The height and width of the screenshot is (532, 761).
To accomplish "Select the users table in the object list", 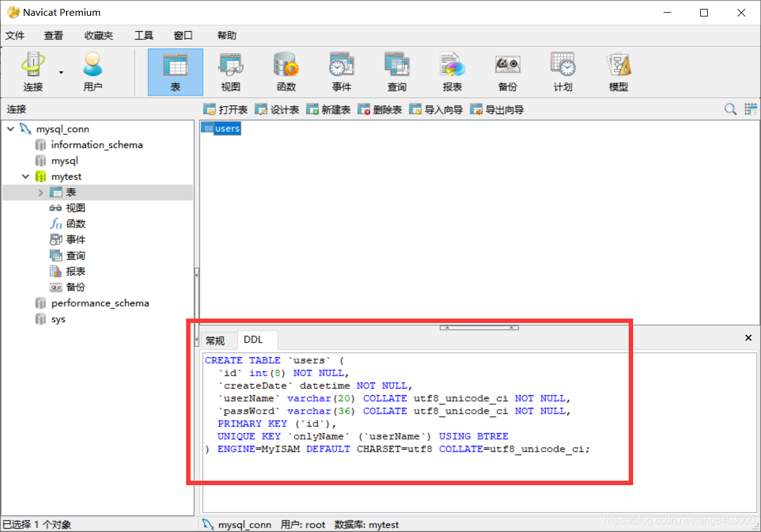I will pos(221,129).
